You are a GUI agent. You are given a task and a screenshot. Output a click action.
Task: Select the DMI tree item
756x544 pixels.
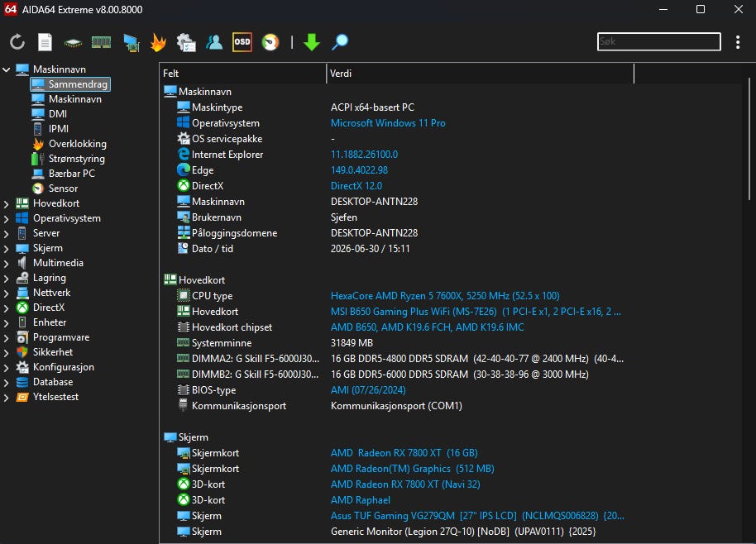(57, 114)
